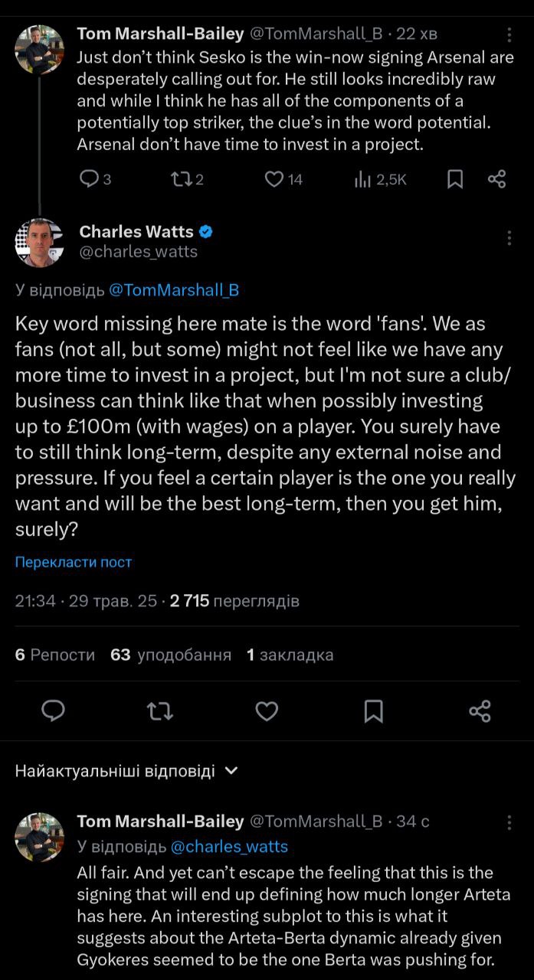Open the @TomMarshall_B mention link
Image resolution: width=534 pixels, height=980 pixels.
(x=174, y=290)
